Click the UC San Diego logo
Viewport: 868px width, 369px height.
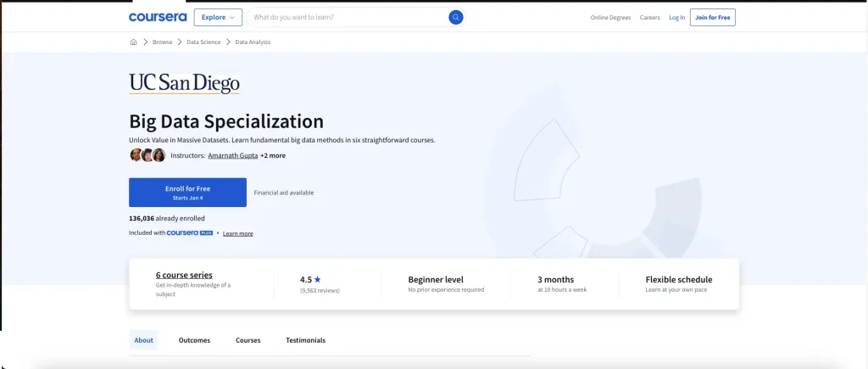coord(184,84)
